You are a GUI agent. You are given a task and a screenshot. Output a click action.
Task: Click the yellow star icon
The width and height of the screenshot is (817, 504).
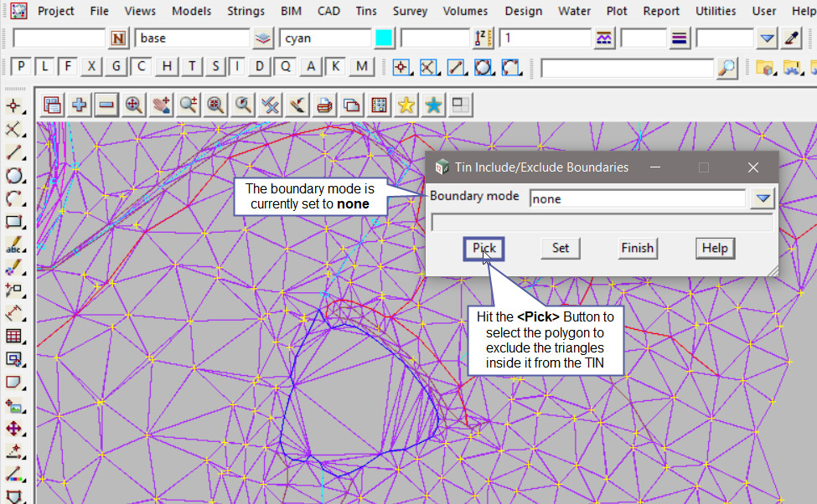(x=406, y=105)
